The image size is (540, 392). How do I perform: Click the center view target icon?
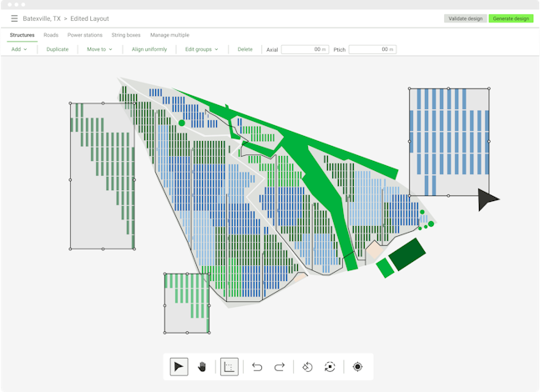357,367
